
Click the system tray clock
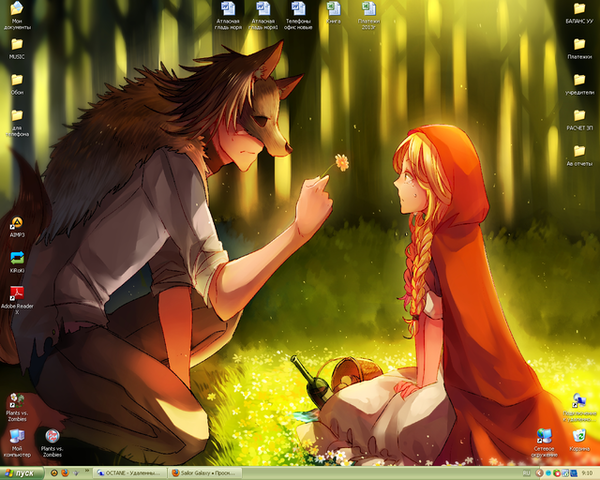(586, 472)
